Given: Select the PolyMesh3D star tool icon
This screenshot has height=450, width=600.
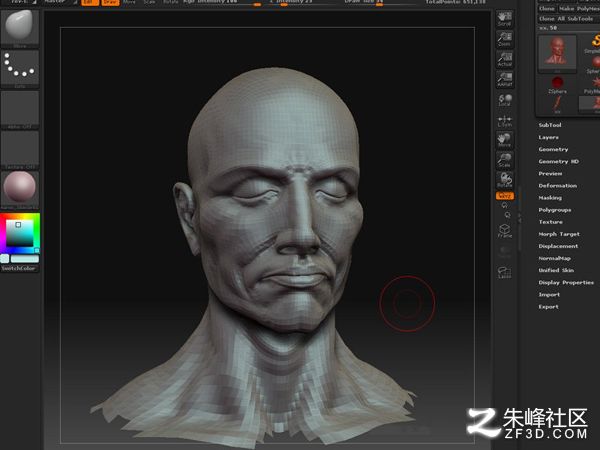Looking at the screenshot, I should (592, 85).
